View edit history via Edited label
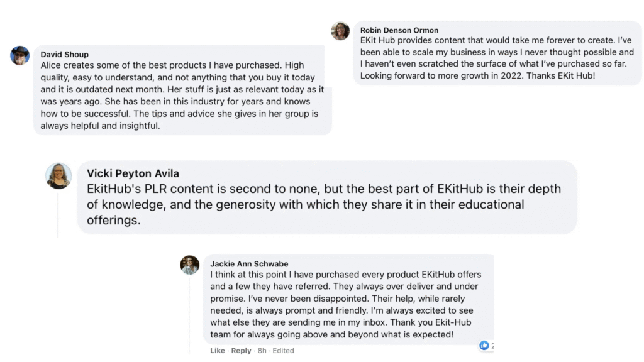 pos(284,351)
